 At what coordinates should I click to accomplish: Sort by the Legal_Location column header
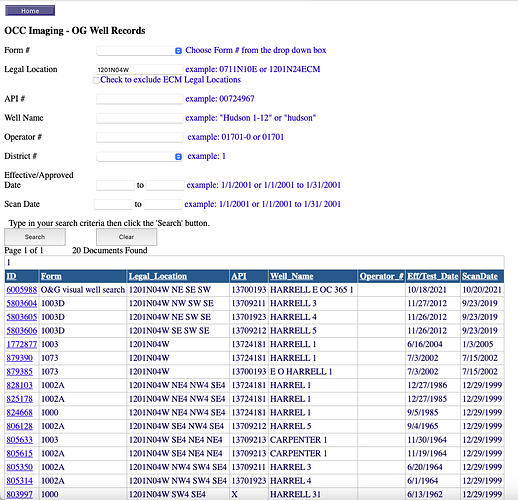pos(158,276)
